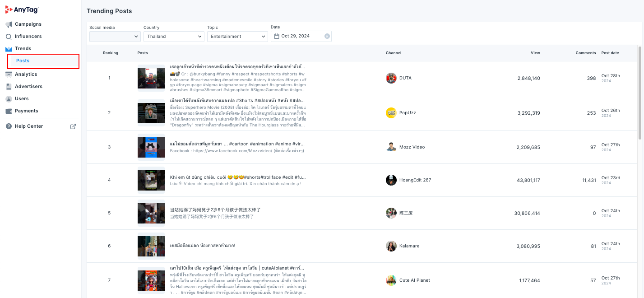Open the DUTA channel link
This screenshot has height=298, width=644.
(405, 78)
